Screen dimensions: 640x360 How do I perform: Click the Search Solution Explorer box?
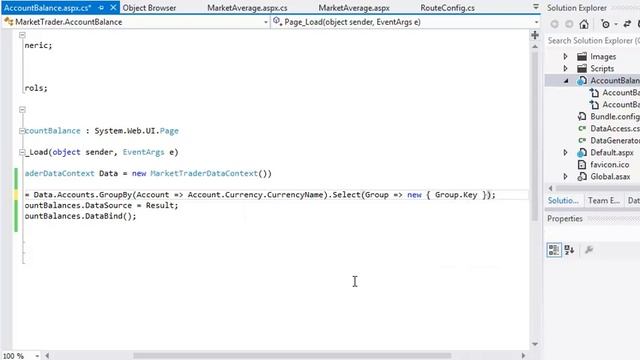pos(593,40)
